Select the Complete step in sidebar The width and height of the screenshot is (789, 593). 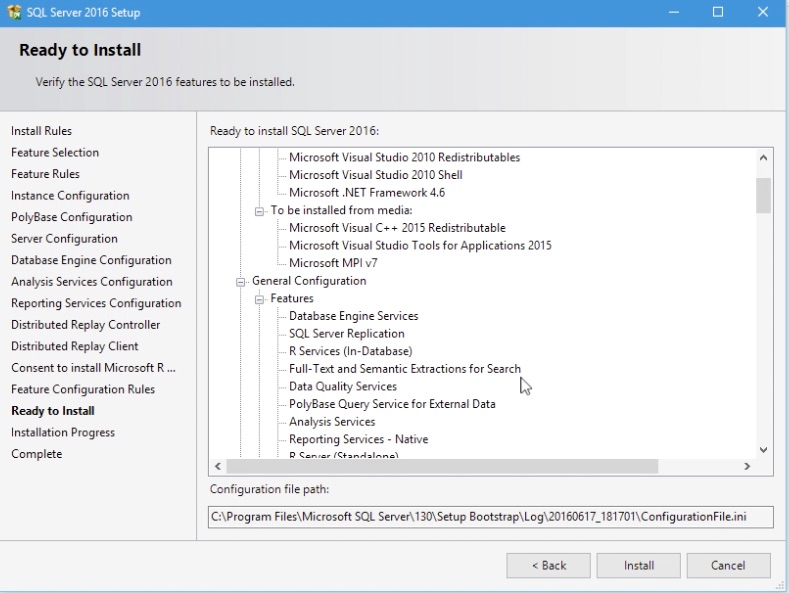click(37, 454)
